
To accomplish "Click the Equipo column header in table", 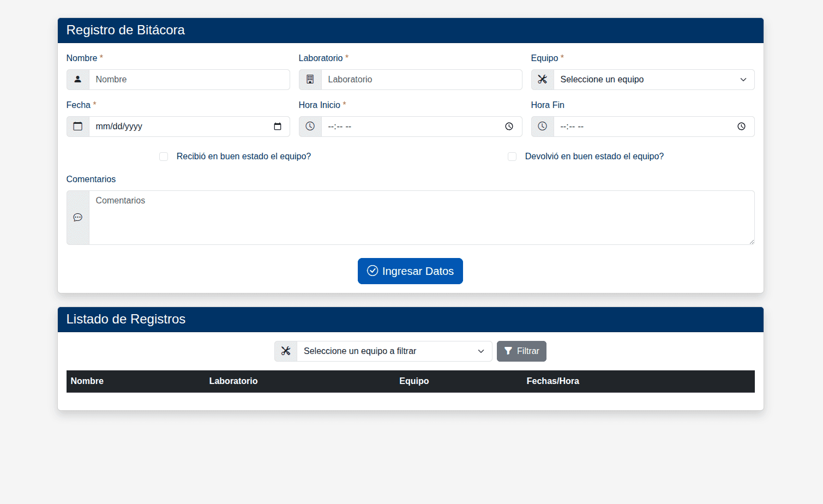I will 414,381.
